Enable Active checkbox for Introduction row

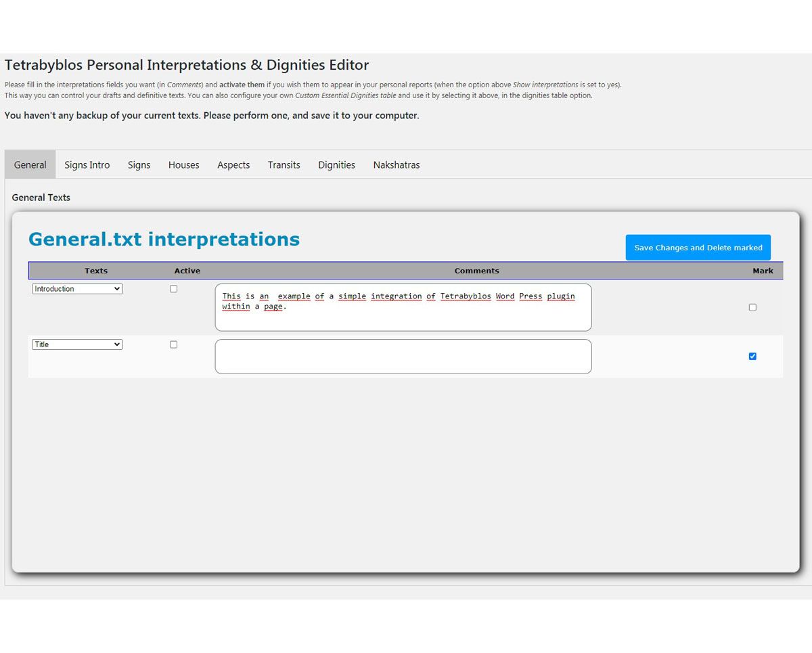[173, 289]
